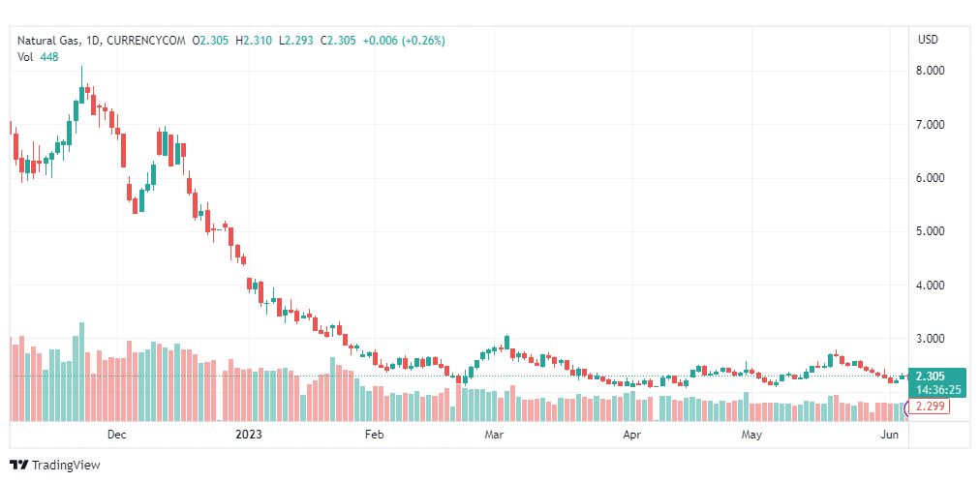Click the TradingView logo icon
Image resolution: width=980 pixels, height=482 pixels.
point(19,466)
